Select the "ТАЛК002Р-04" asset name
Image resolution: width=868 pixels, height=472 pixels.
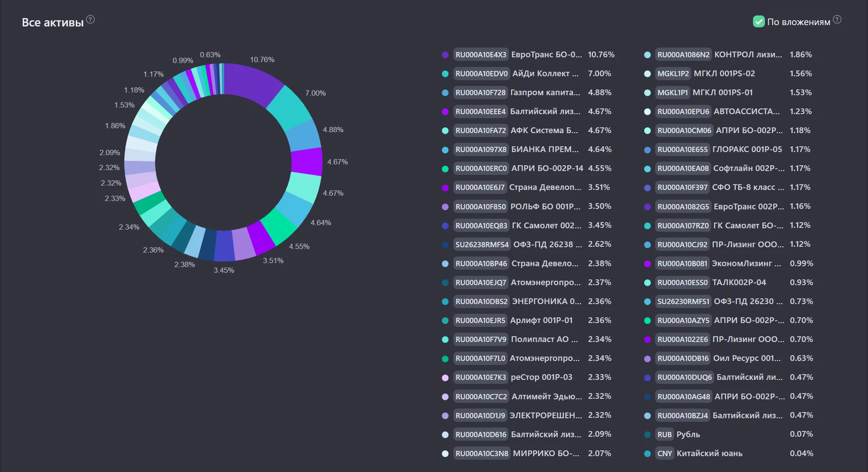739,282
